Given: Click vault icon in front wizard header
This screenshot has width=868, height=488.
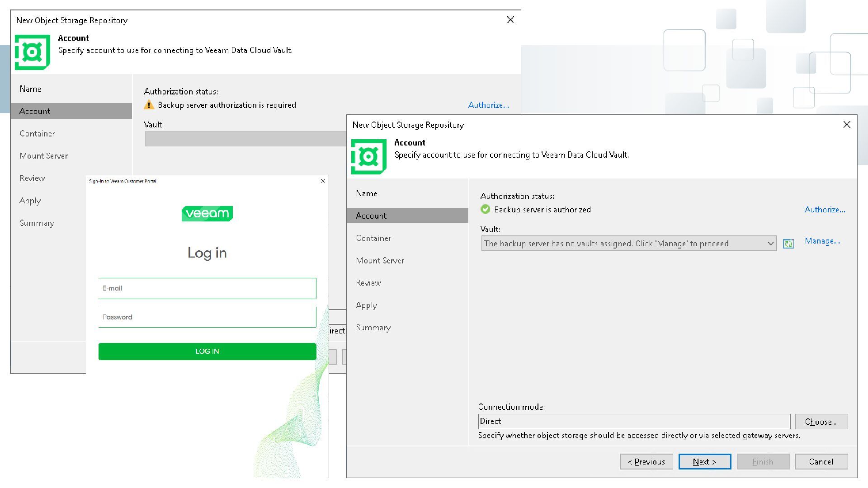Looking at the screenshot, I should 368,156.
